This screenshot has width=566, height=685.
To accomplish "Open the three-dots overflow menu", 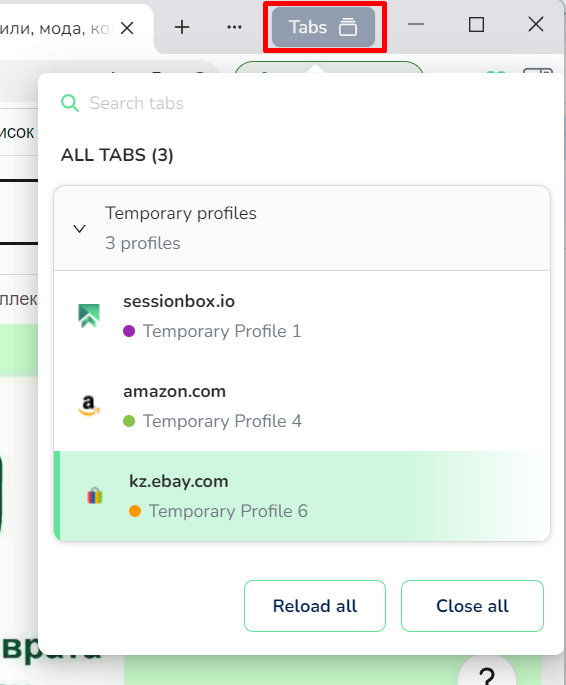I will point(234,28).
